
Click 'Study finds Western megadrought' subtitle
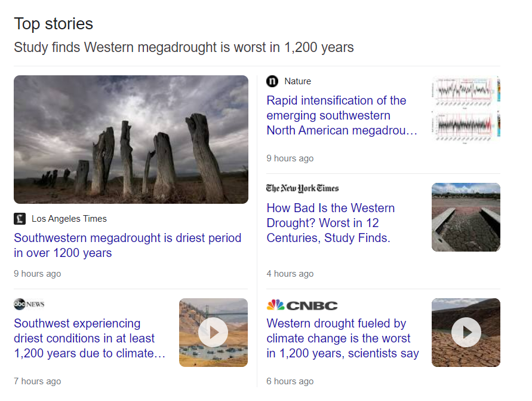point(184,47)
